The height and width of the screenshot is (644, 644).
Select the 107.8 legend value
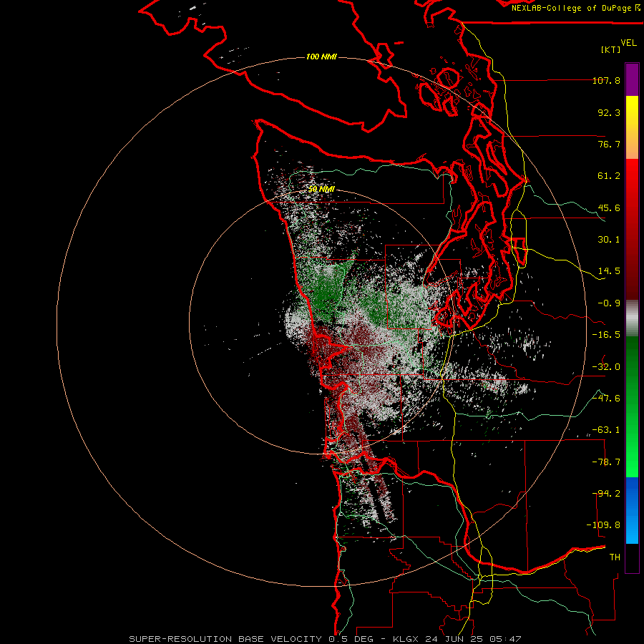point(606,80)
